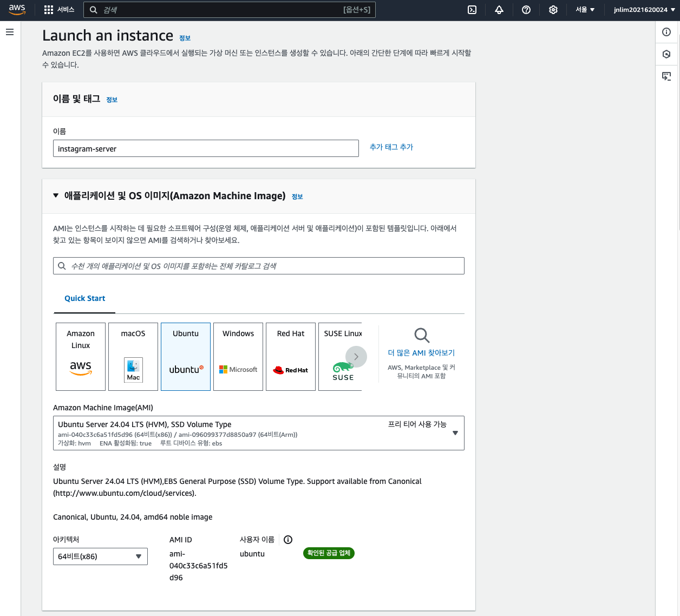Click the instance name field instagram-server
This screenshot has height=616, width=680.
click(x=206, y=148)
